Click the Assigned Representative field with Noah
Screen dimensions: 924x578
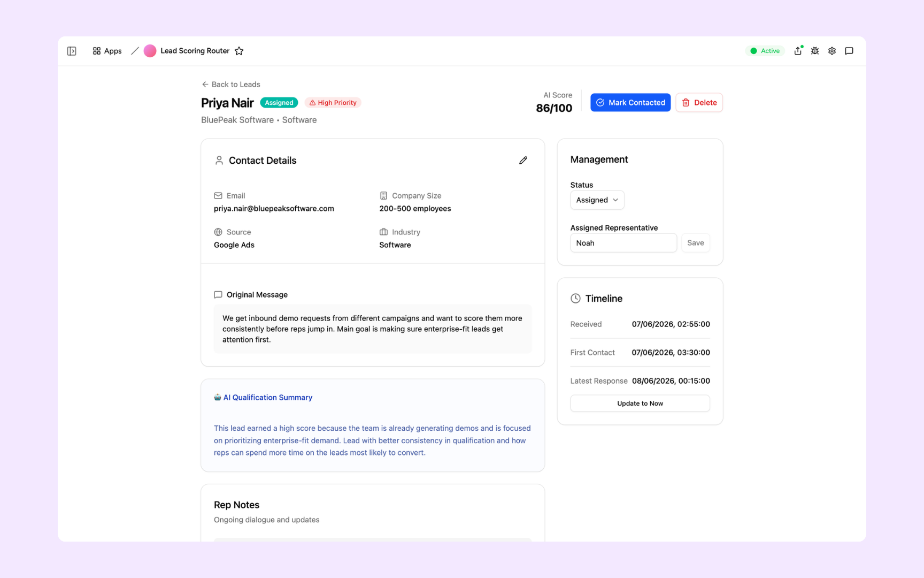coord(623,243)
